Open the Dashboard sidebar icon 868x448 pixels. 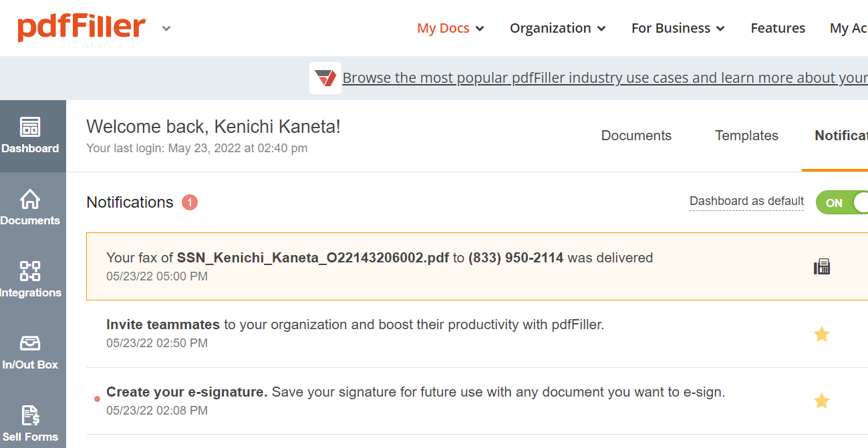tap(31, 136)
